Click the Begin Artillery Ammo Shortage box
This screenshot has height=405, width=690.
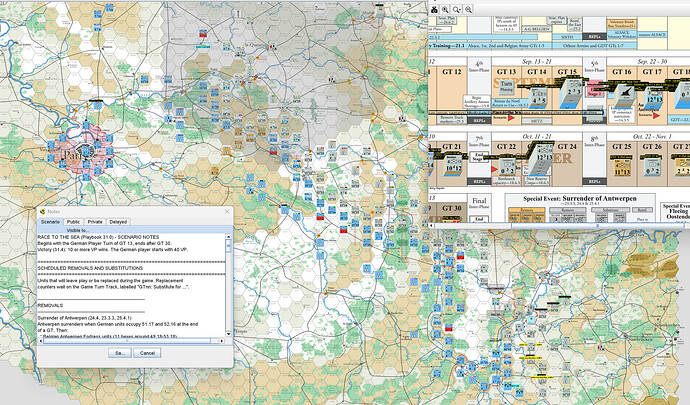(x=478, y=102)
